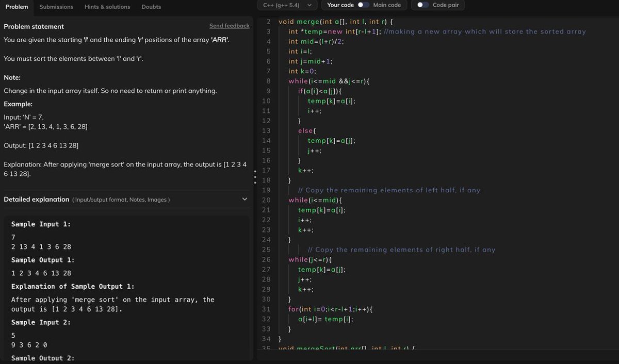Click the int k=0 code line
The height and width of the screenshot is (364, 619).
point(303,71)
